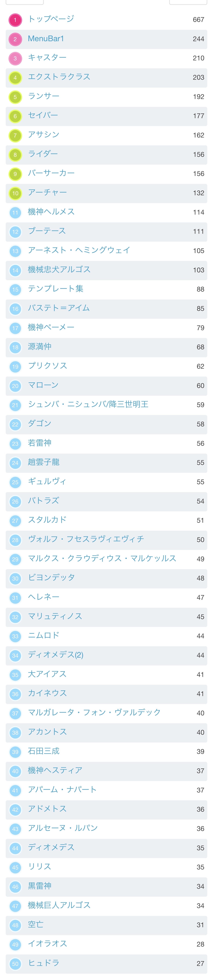
Task: Open the MenuBar1 page link
Action: pos(46,39)
